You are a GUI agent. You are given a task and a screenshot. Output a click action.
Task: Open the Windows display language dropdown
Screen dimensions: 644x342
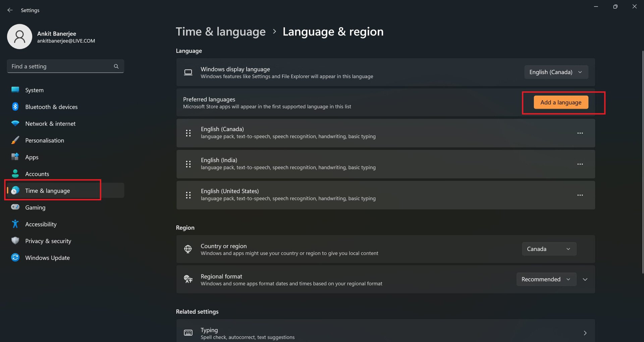coord(556,72)
